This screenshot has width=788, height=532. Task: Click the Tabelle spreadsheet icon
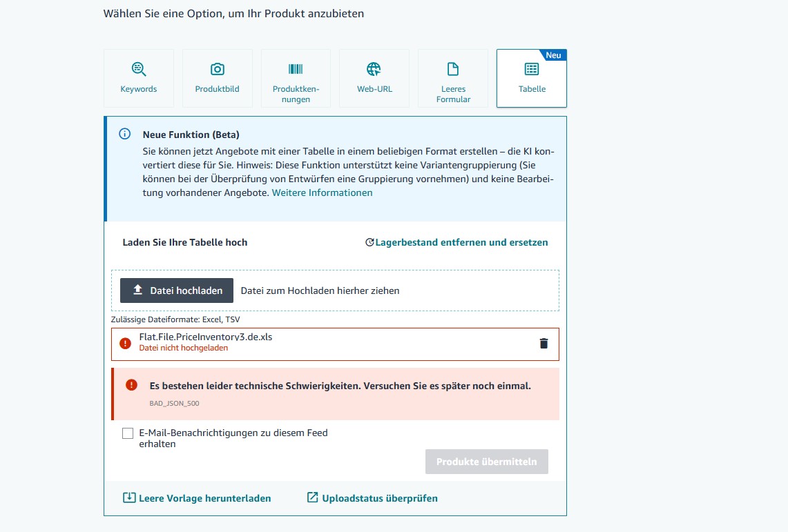pyautogui.click(x=532, y=69)
